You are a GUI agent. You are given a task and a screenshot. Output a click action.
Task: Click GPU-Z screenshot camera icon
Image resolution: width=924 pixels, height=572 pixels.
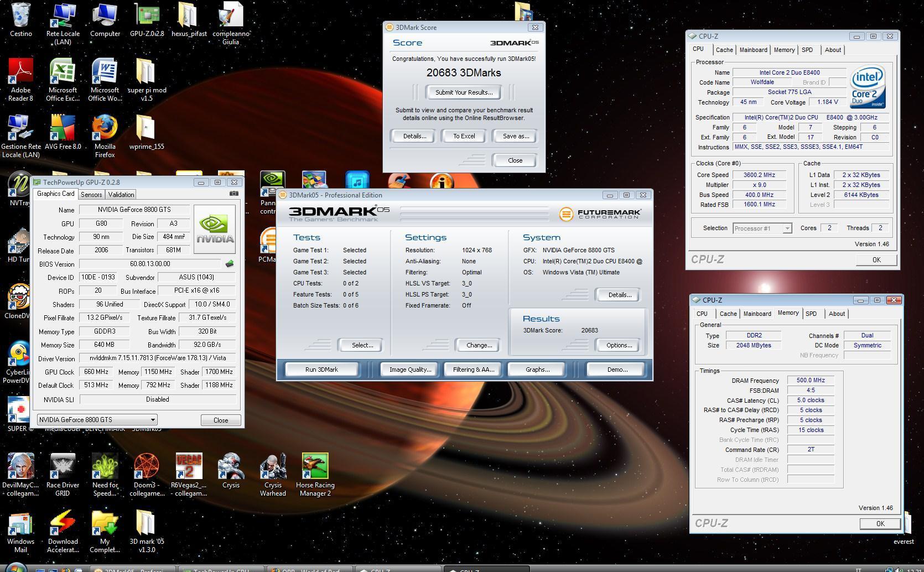234,194
